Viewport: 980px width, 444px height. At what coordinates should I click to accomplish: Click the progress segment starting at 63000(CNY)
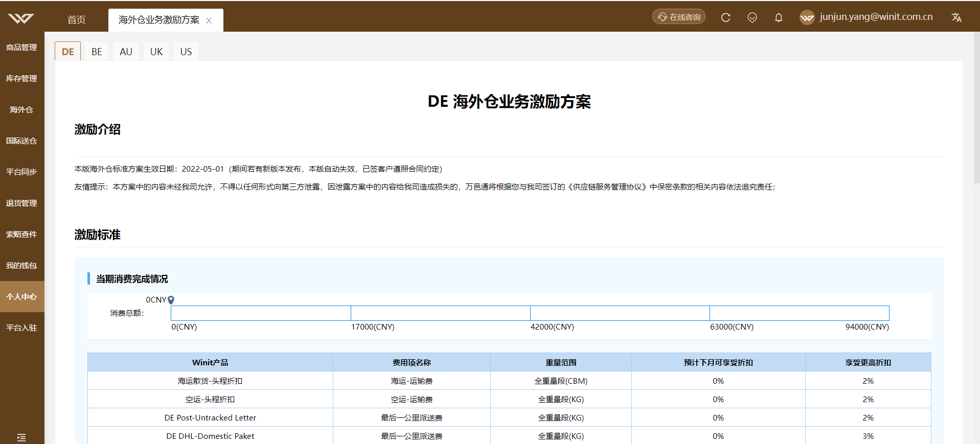pos(800,313)
